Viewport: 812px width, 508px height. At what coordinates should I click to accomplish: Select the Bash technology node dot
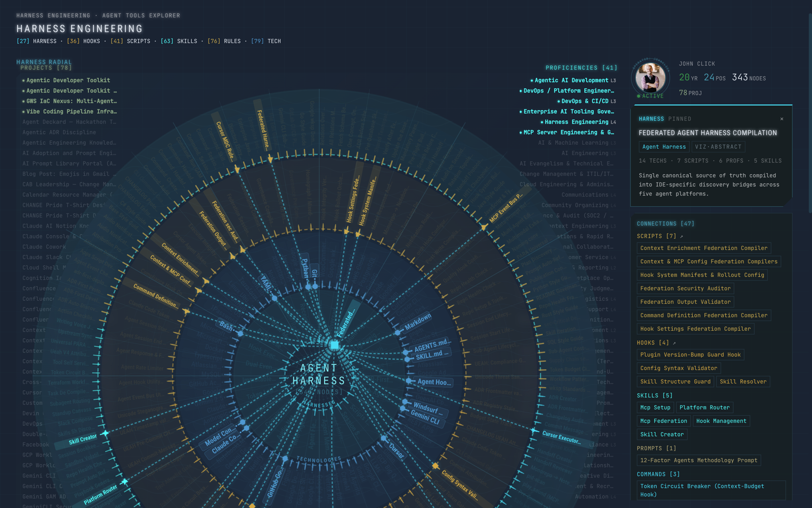point(241,334)
